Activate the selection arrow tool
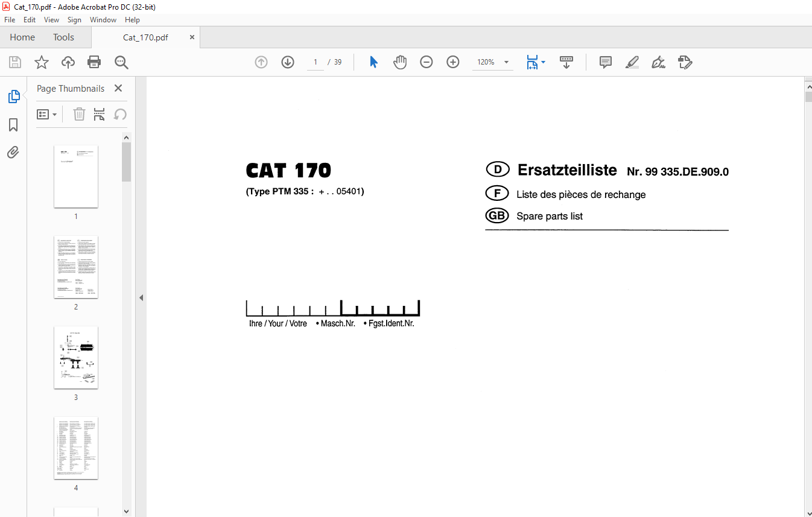Screen dimensions: 812x517 click(373, 62)
